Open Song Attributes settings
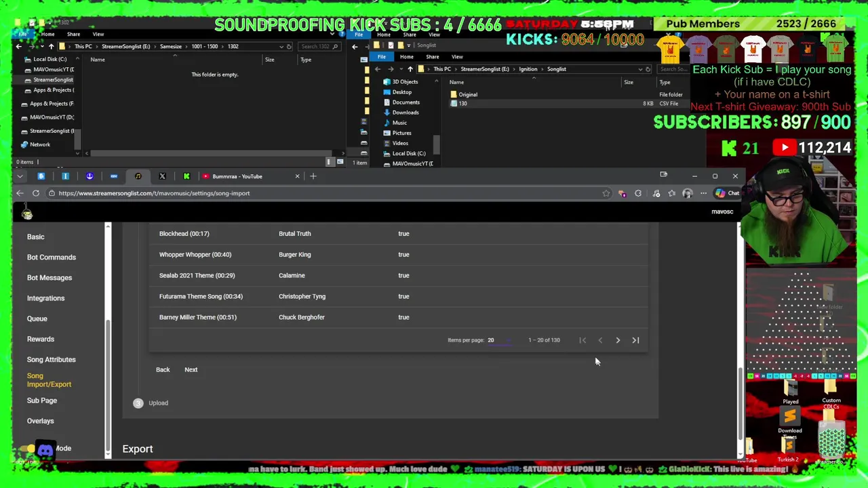Image resolution: width=868 pixels, height=488 pixels. tap(52, 359)
